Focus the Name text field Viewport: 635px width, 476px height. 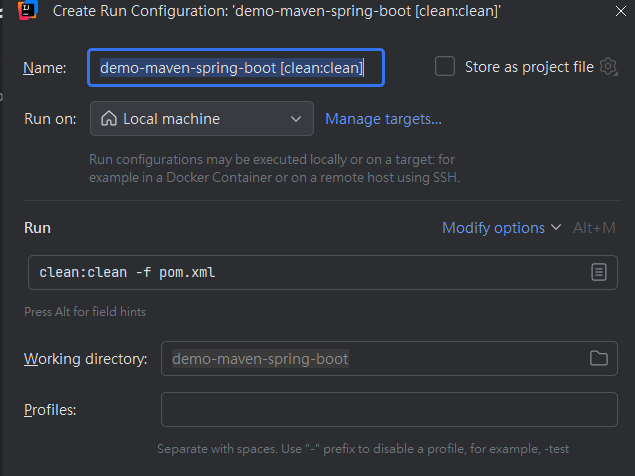coord(236,68)
